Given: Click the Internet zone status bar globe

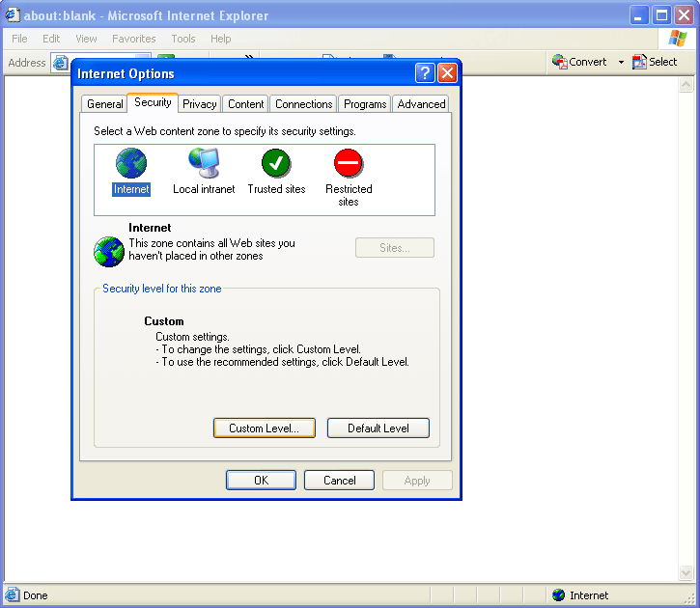Looking at the screenshot, I should [x=559, y=595].
